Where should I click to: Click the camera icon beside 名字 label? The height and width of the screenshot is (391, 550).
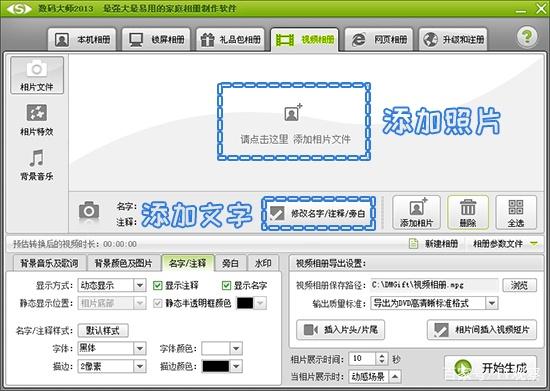point(89,211)
